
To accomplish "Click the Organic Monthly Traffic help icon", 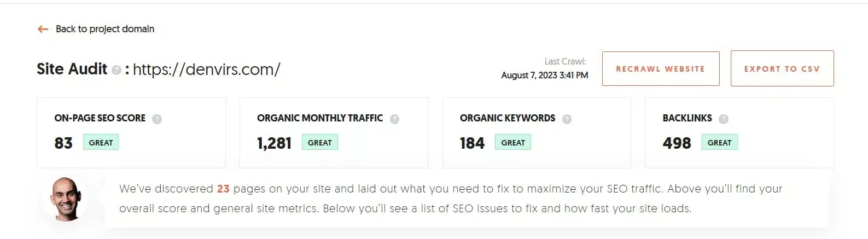I will (394, 119).
